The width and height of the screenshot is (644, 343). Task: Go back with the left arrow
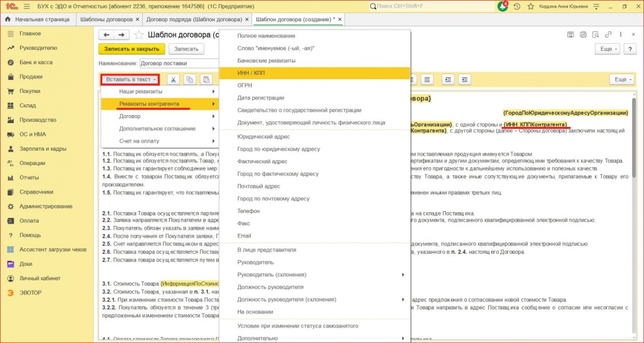(x=106, y=35)
